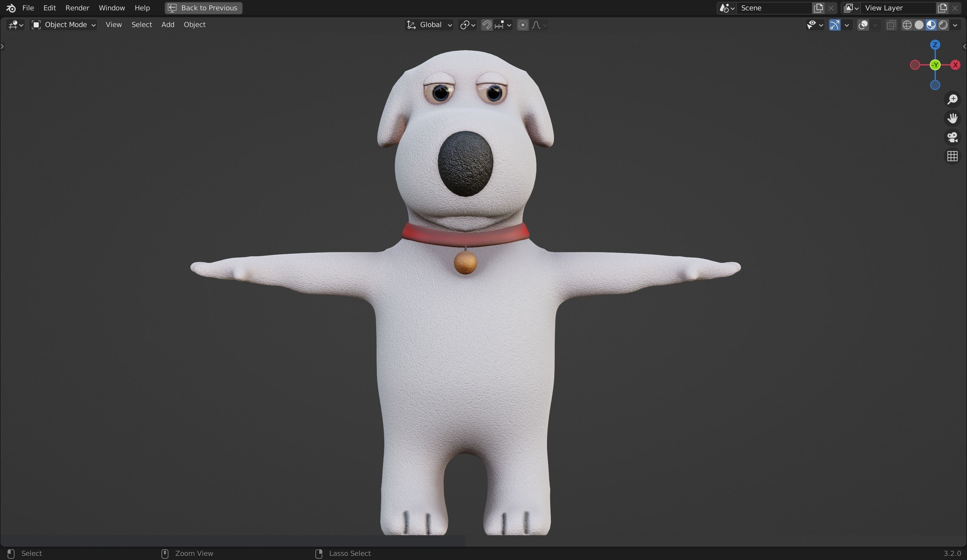Expand the right sidebar arrow

coord(964,47)
